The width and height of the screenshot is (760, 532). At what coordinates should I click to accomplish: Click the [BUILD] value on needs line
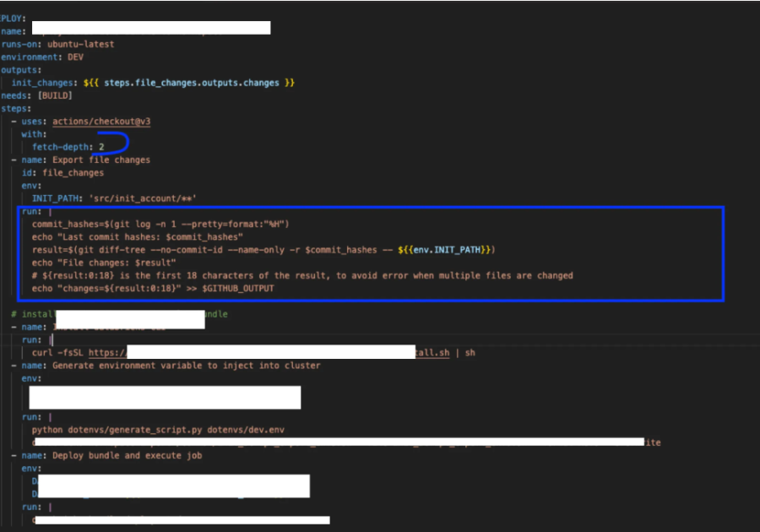(55, 95)
